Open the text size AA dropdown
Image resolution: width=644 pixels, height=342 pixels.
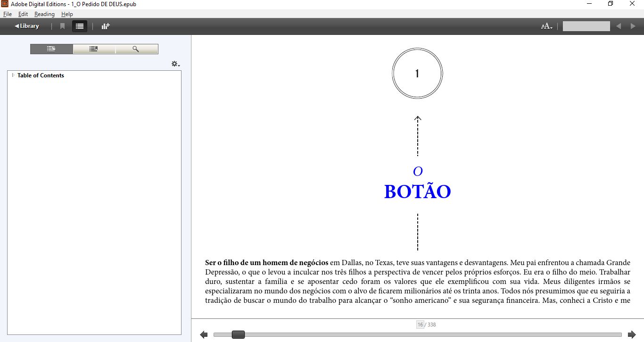pyautogui.click(x=547, y=26)
